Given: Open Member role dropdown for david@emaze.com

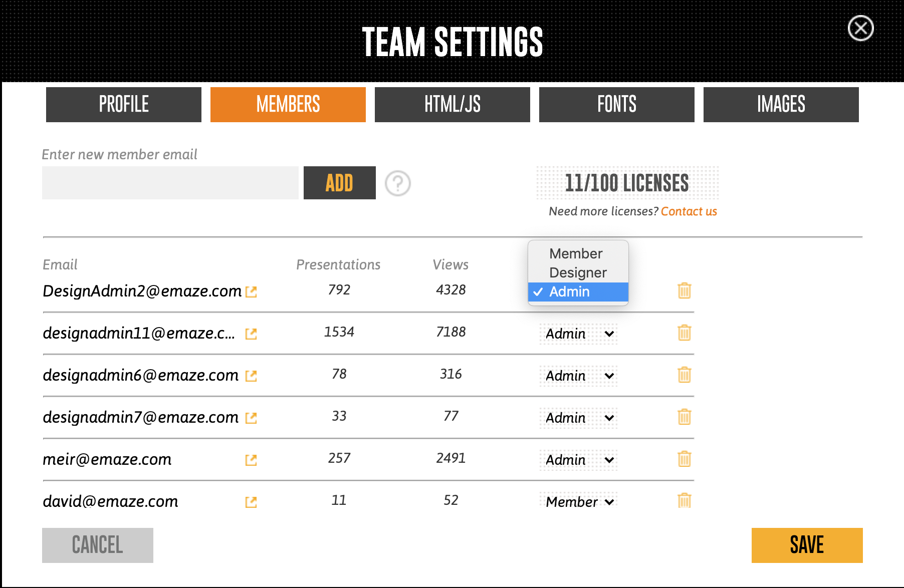Looking at the screenshot, I should point(579,502).
